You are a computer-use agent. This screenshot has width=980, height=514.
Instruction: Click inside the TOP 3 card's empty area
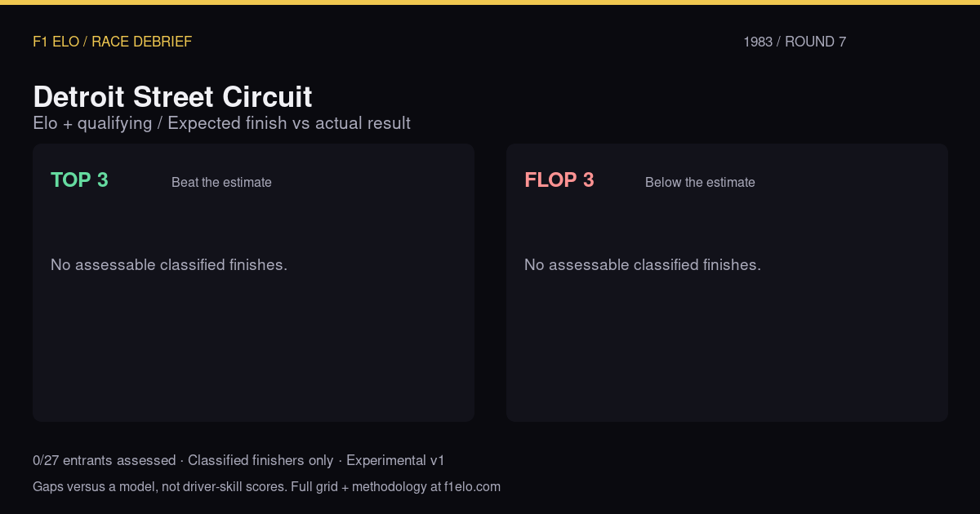(x=253, y=351)
